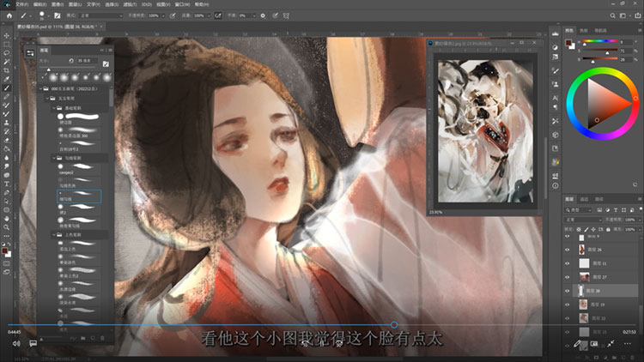Mute the video with the speaker button
The image size is (644, 362).
[15, 343]
